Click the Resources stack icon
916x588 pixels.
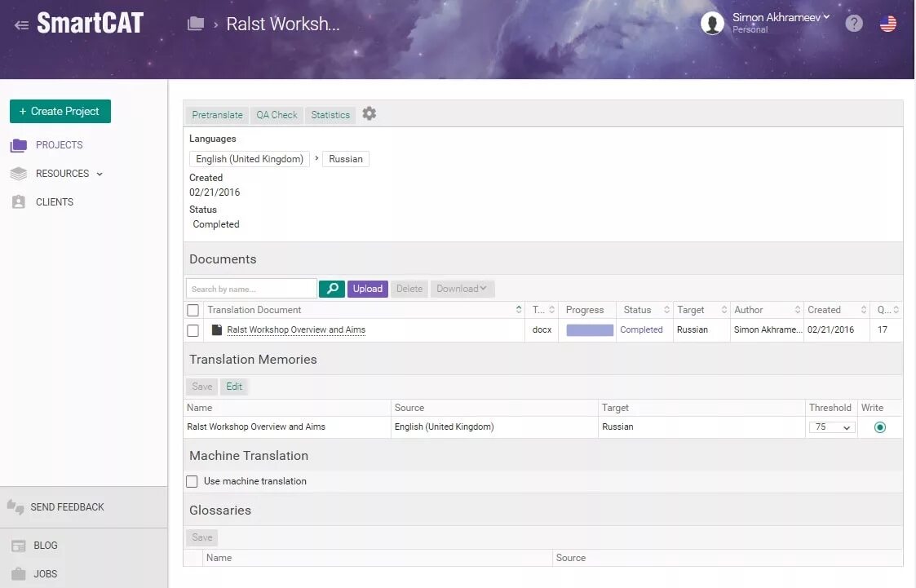(x=19, y=174)
